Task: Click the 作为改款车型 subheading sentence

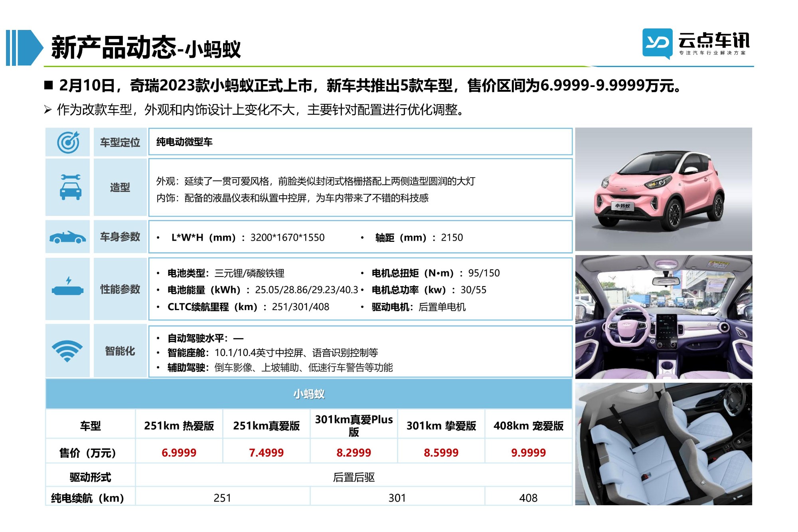Action: pyautogui.click(x=261, y=109)
